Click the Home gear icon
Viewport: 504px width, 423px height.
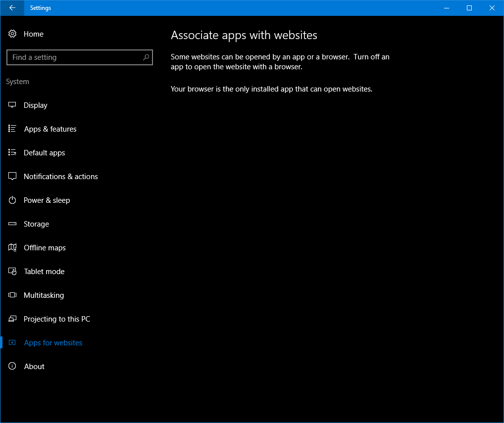tap(12, 34)
